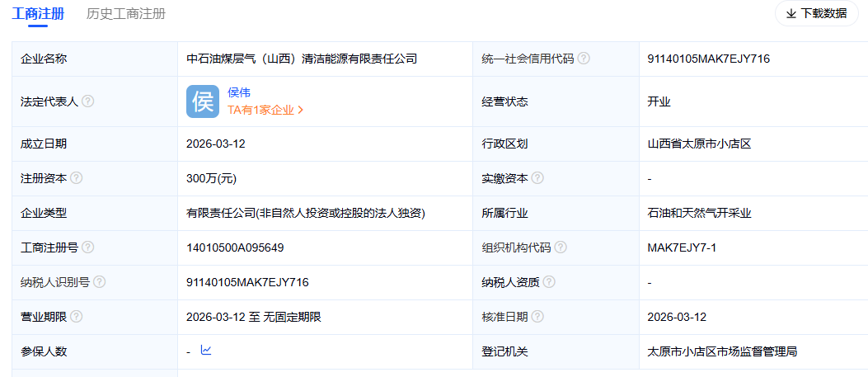868x377 pixels.
Task: Select the organization code MAK7EJY7-1
Action: pos(682,248)
